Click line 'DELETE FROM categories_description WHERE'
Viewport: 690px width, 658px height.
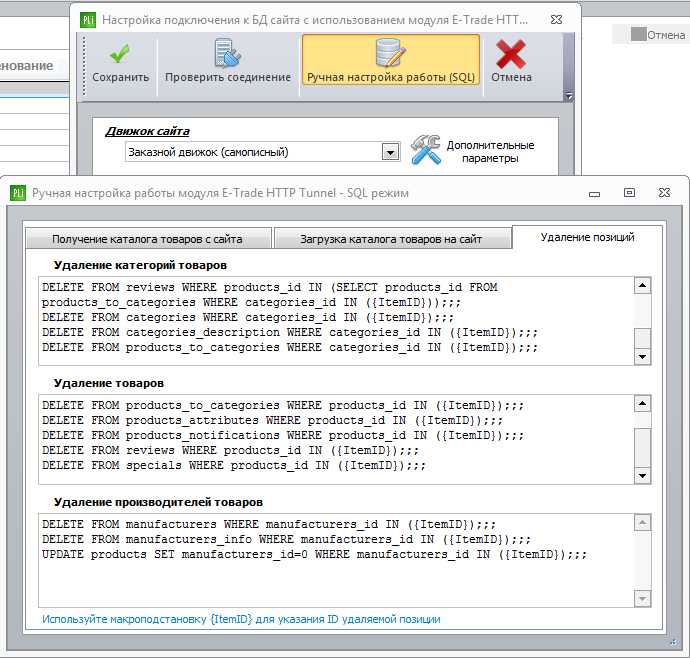pyautogui.click(x=290, y=332)
